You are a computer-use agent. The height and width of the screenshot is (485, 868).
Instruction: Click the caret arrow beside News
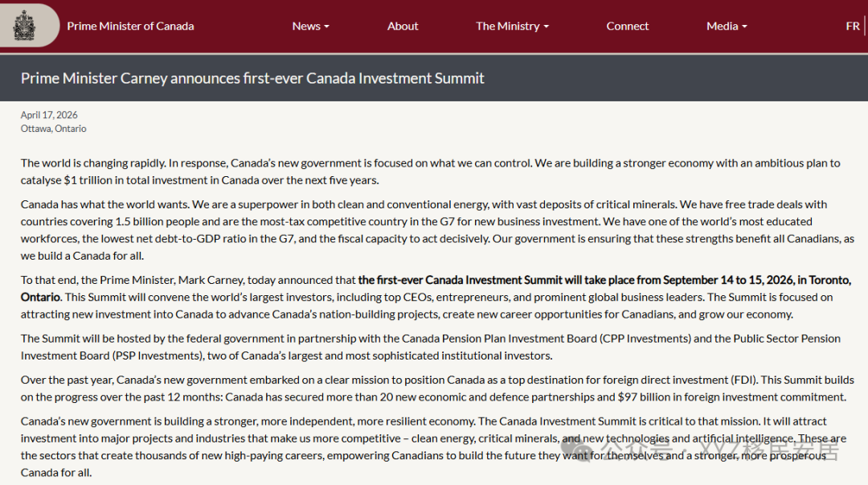(x=327, y=27)
